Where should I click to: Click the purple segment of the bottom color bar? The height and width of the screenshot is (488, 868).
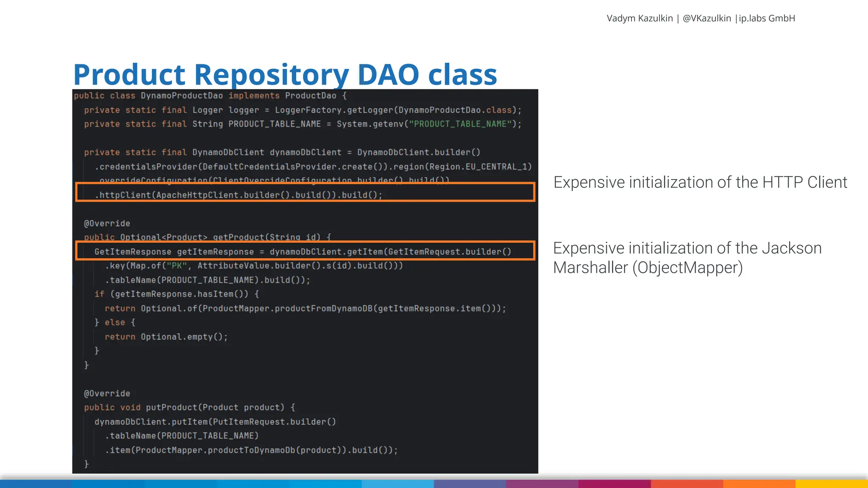542,484
